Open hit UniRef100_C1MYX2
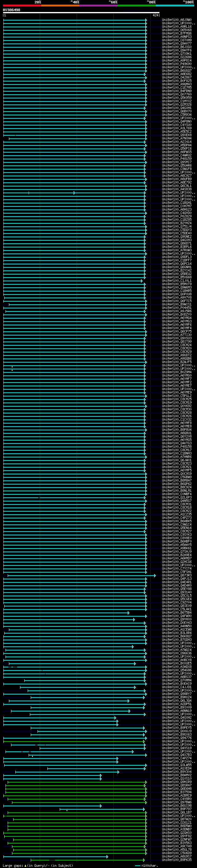 177,101
